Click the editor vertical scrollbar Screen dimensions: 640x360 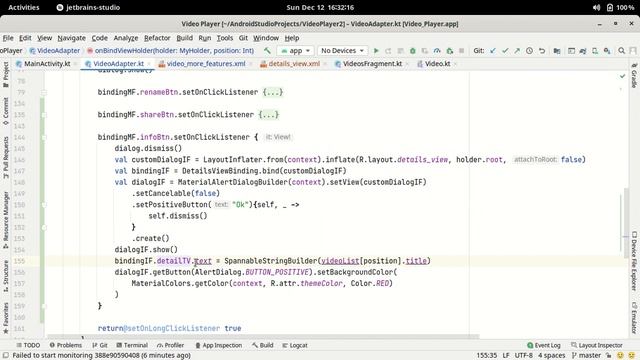pos(626,222)
